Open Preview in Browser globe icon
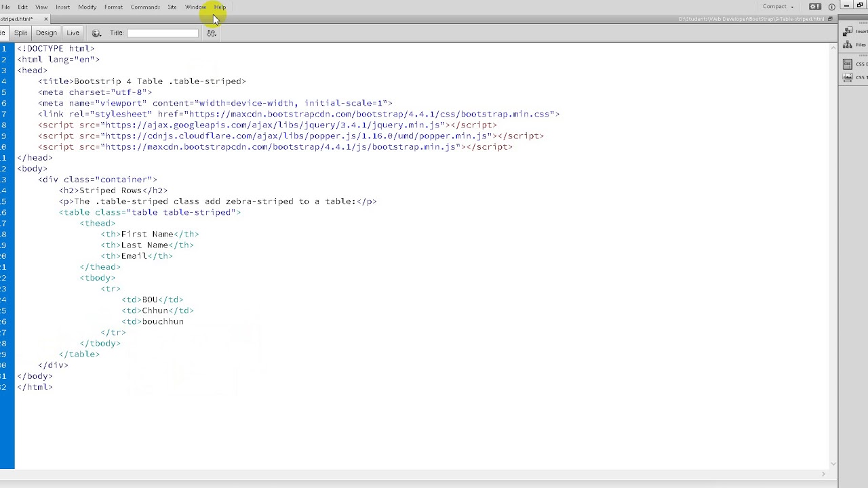This screenshot has height=488, width=868. point(96,33)
